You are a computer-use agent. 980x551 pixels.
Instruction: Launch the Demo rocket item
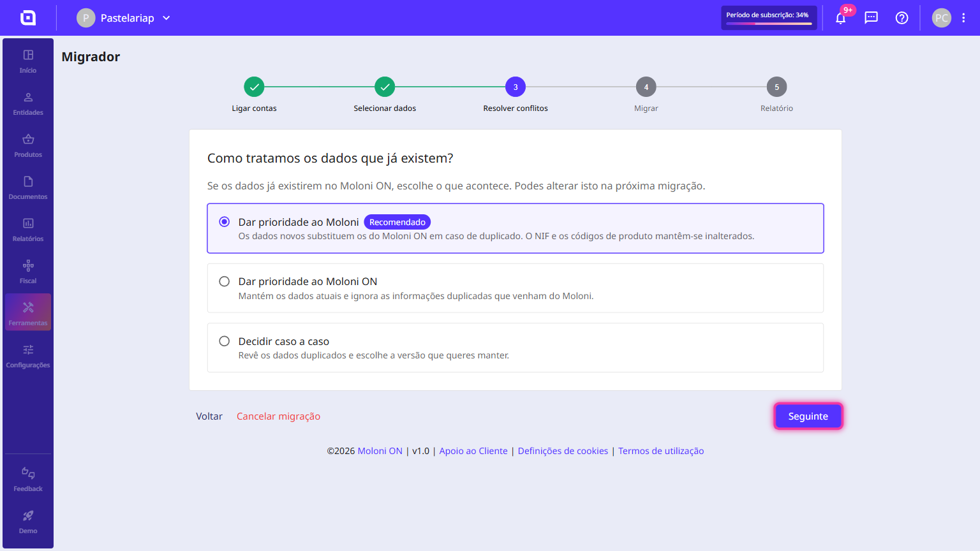pyautogui.click(x=28, y=522)
